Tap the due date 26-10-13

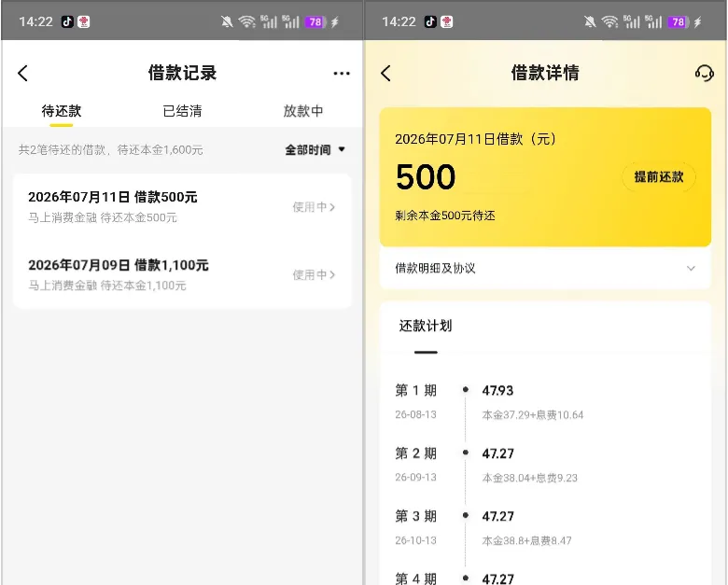coord(415,540)
